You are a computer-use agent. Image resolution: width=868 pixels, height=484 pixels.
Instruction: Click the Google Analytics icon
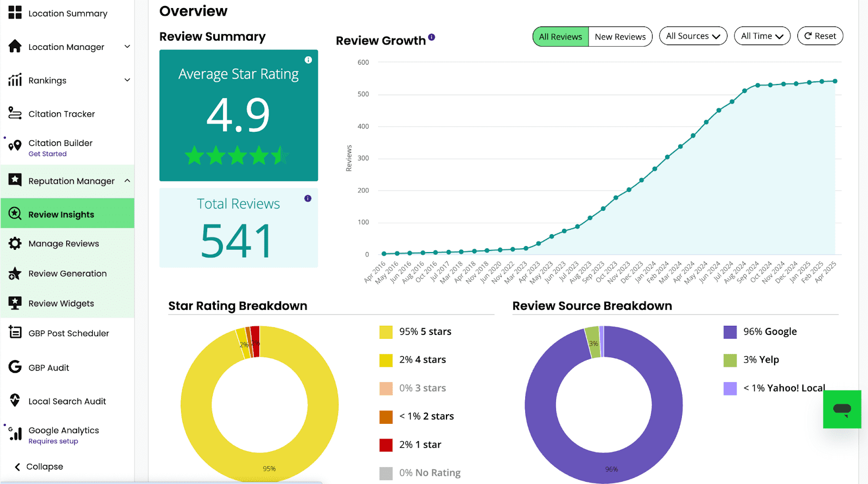15,433
